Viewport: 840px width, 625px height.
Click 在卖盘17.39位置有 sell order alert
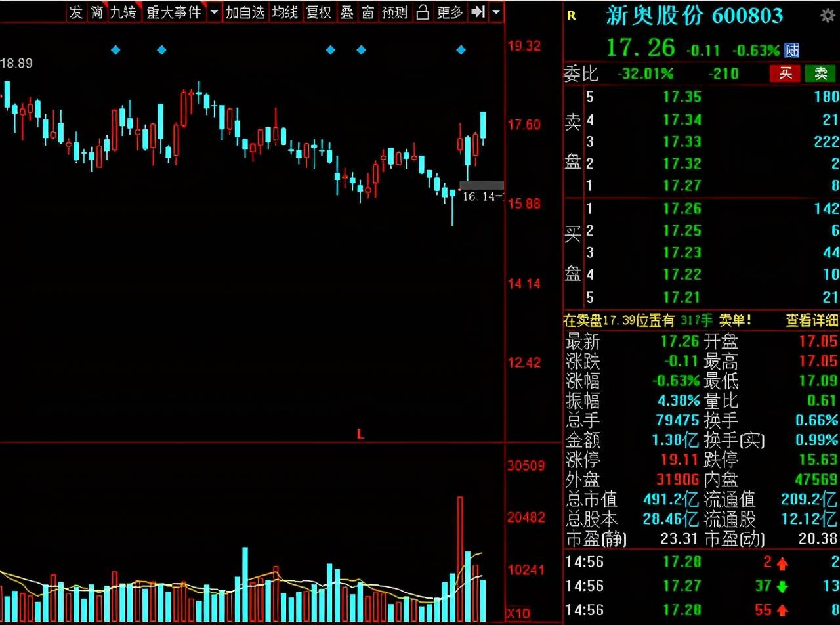click(619, 320)
